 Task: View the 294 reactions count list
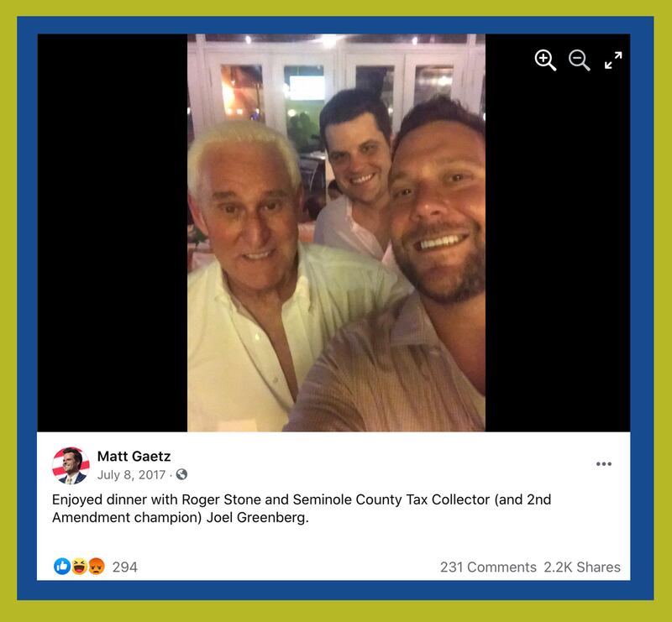point(124,567)
